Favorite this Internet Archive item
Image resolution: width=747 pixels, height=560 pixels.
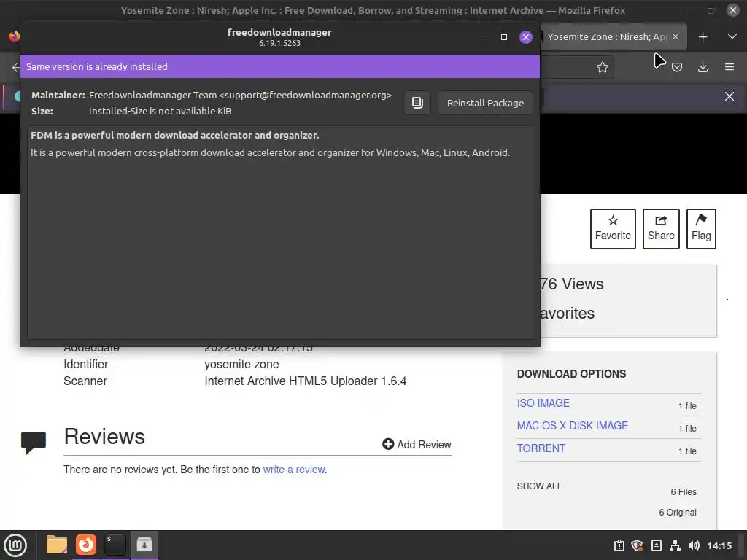coord(613,228)
